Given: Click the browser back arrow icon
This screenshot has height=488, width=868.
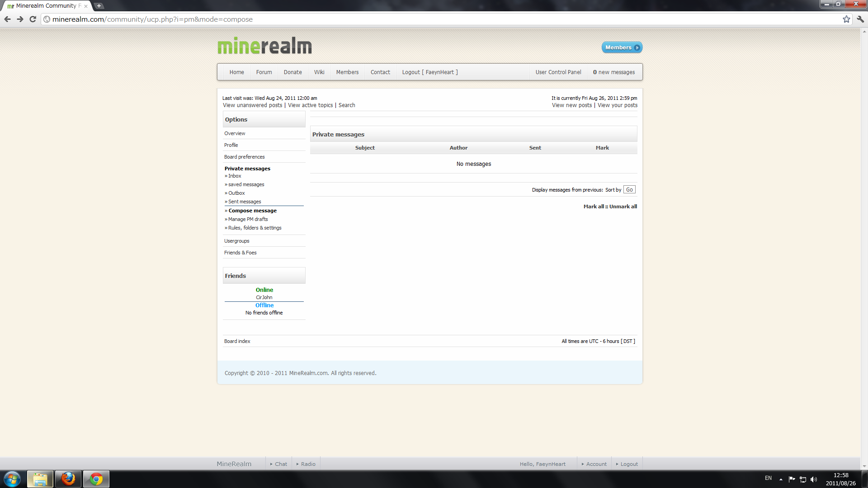Looking at the screenshot, I should pyautogui.click(x=7, y=19).
